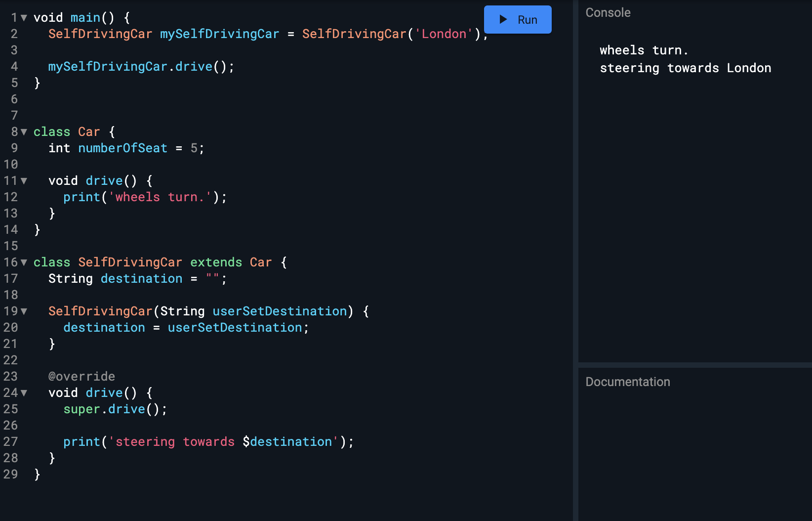Collapse constructor fold arrow on line 19
Viewport: 812px width, 521px height.
point(24,311)
